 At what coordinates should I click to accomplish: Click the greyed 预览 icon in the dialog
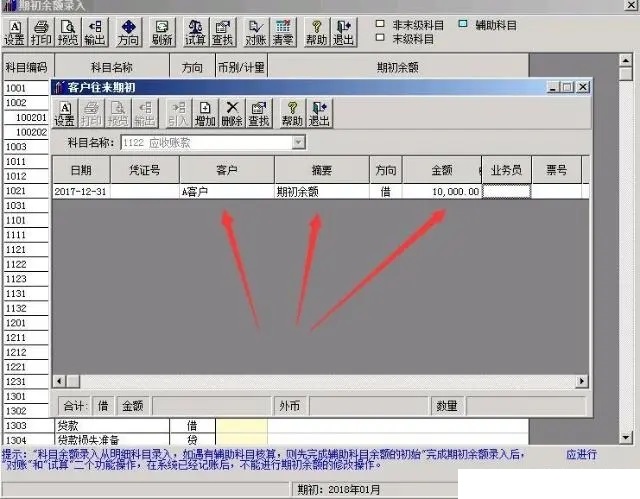pos(118,113)
